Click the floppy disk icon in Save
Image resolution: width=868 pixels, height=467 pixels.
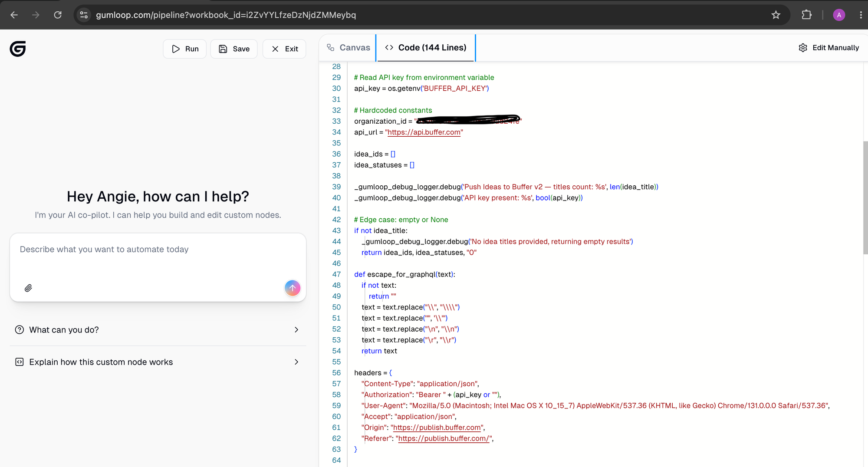pos(223,49)
